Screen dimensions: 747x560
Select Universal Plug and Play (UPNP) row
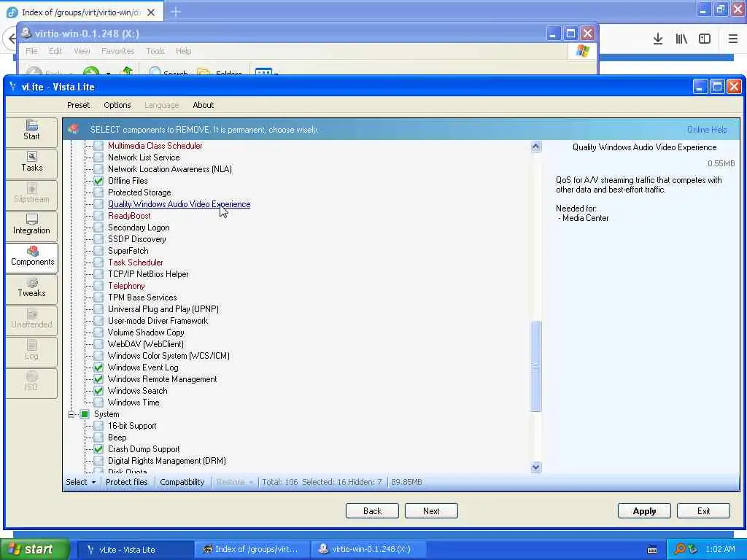pyautogui.click(x=163, y=309)
